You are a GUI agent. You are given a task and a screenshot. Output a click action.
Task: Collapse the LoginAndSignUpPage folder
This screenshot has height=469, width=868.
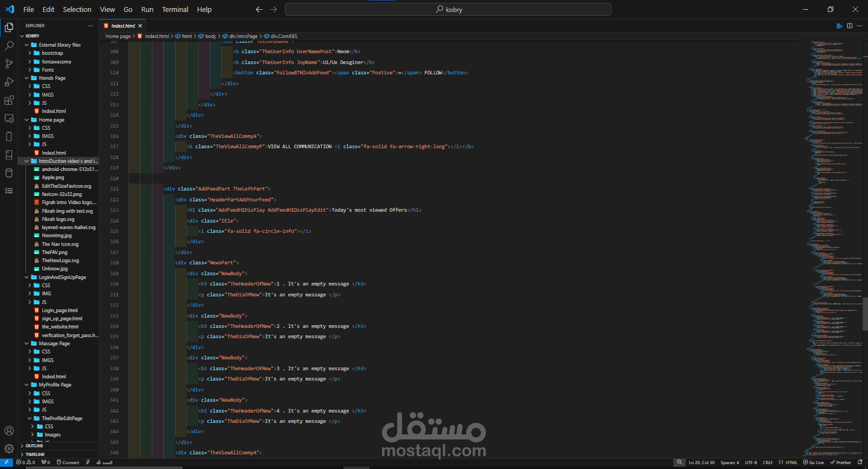[x=59, y=277]
